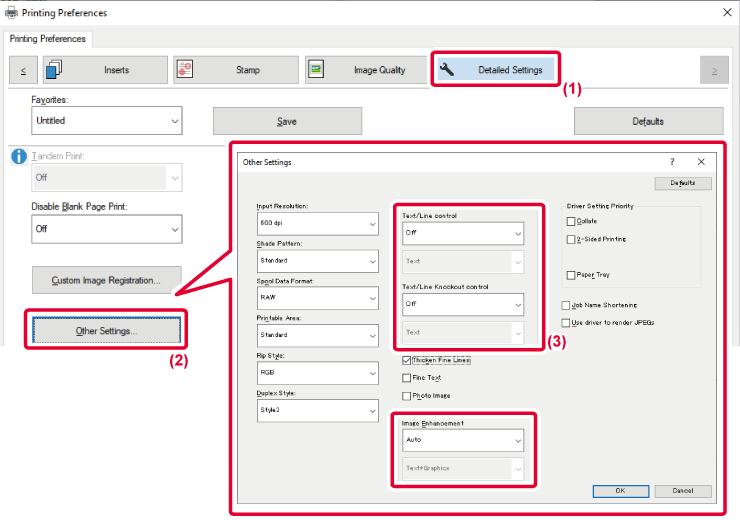Viewport: 740px width, 520px height.
Task: Click the Other Settings help question mark
Action: pyautogui.click(x=672, y=161)
